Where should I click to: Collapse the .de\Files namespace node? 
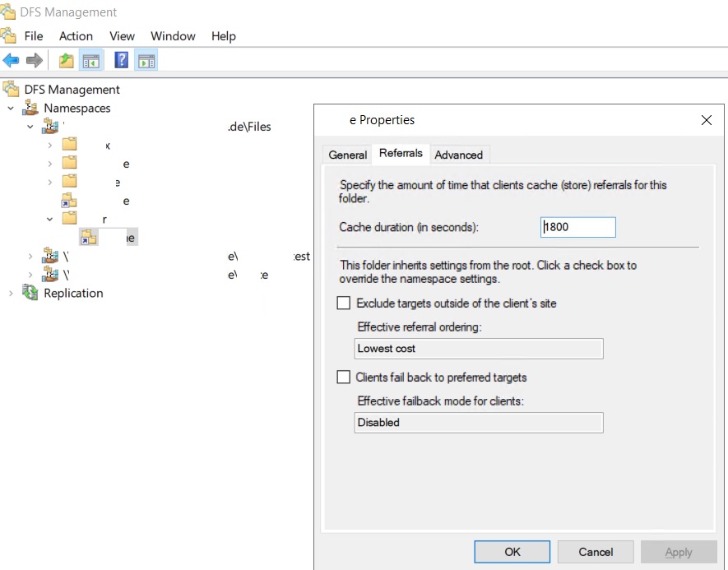click(x=30, y=126)
